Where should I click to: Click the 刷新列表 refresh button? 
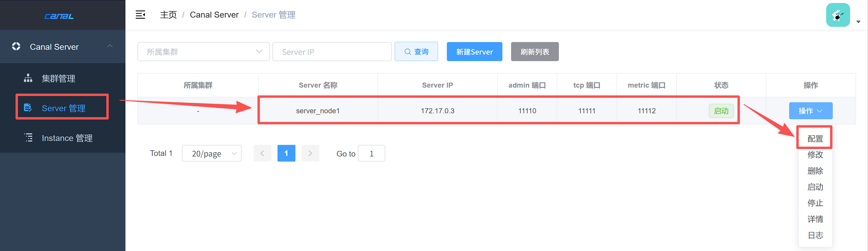[x=535, y=52]
